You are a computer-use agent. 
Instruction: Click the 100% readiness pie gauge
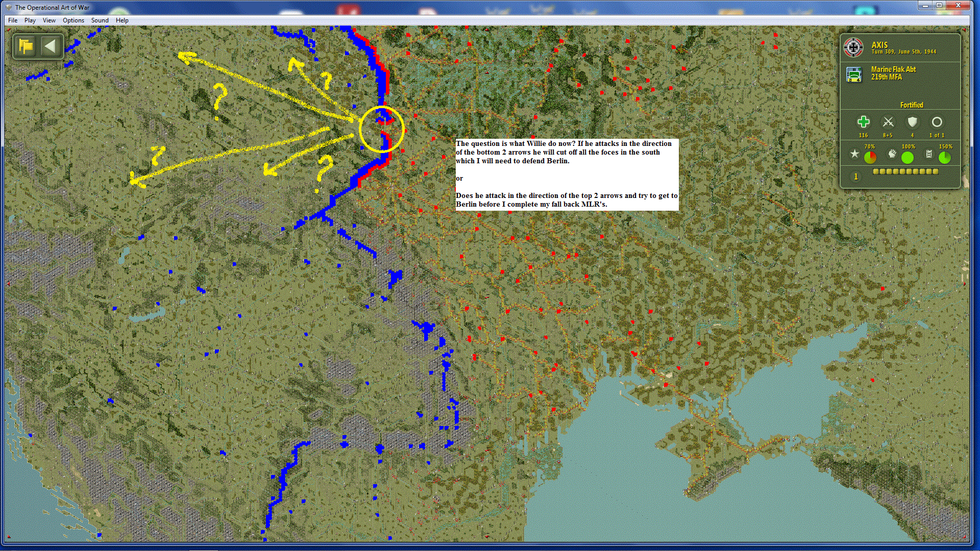[908, 158]
